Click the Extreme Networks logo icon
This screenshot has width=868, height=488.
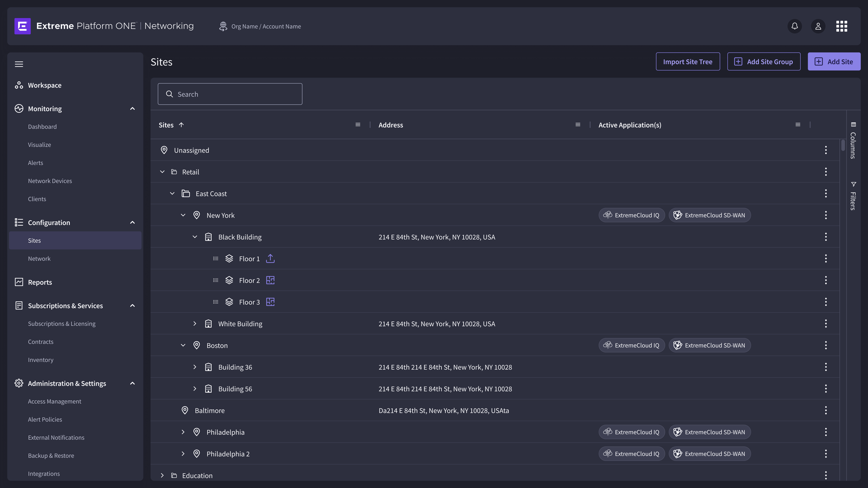click(23, 26)
